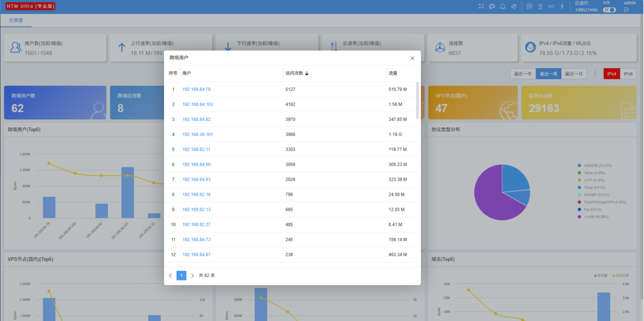This screenshot has width=644, height=321.
Task: Select 最近一周 time range
Action: 549,74
